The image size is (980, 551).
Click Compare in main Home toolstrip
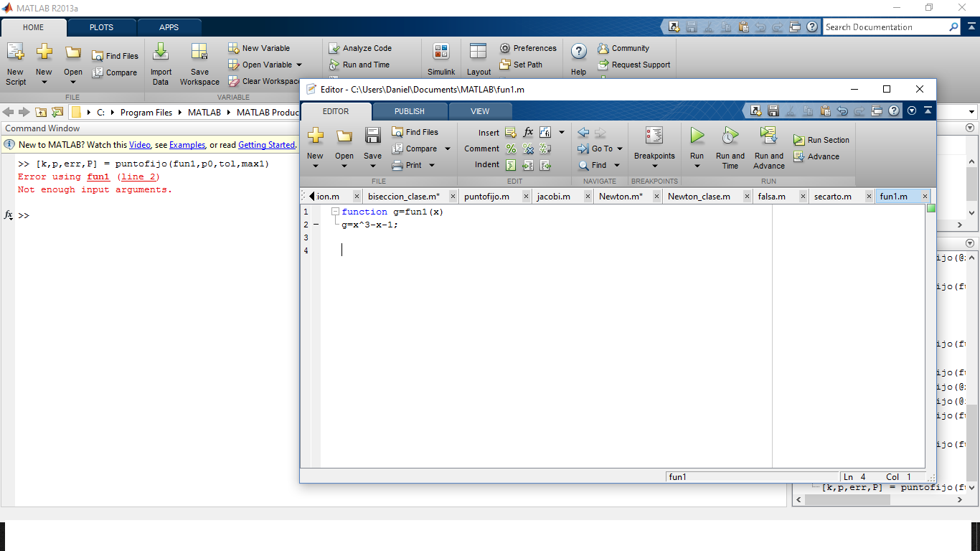tap(114, 72)
